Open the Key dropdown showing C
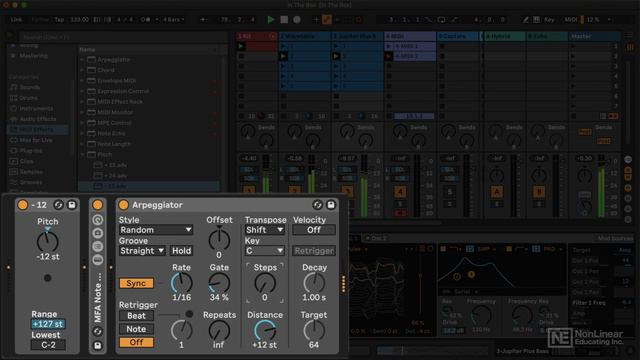The width and height of the screenshot is (640, 360). pos(264,251)
